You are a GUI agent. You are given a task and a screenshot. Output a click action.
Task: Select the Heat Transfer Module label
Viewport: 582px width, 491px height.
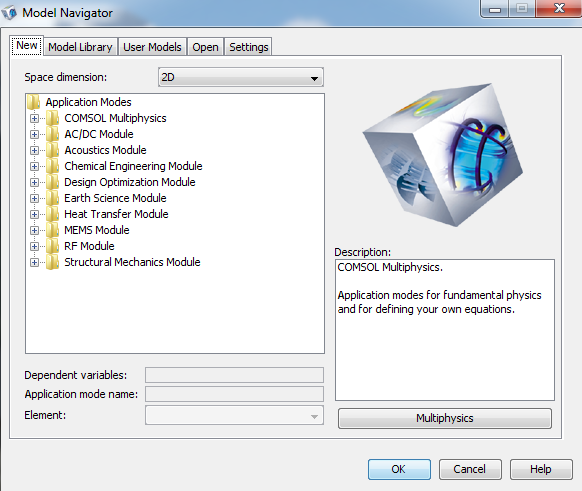point(116,214)
